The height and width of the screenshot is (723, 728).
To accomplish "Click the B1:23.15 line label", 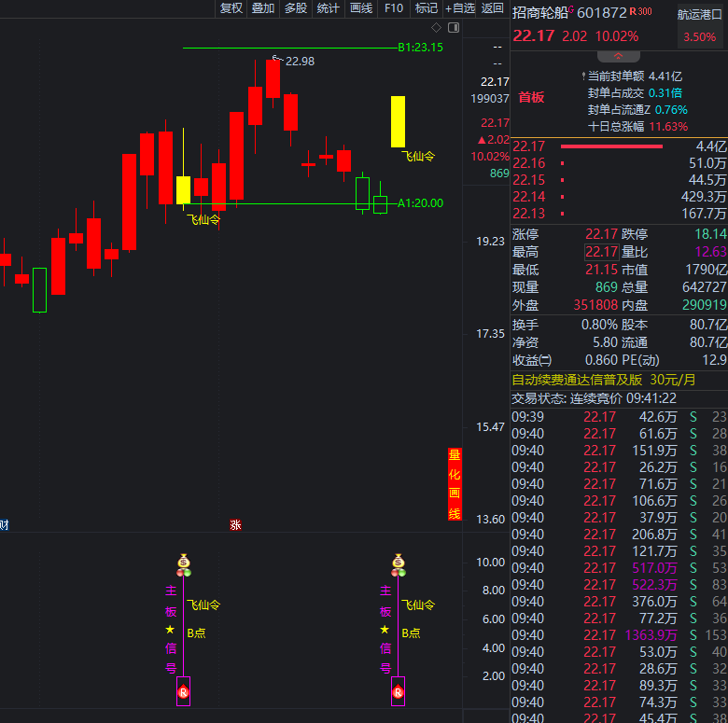I will 420,48.
